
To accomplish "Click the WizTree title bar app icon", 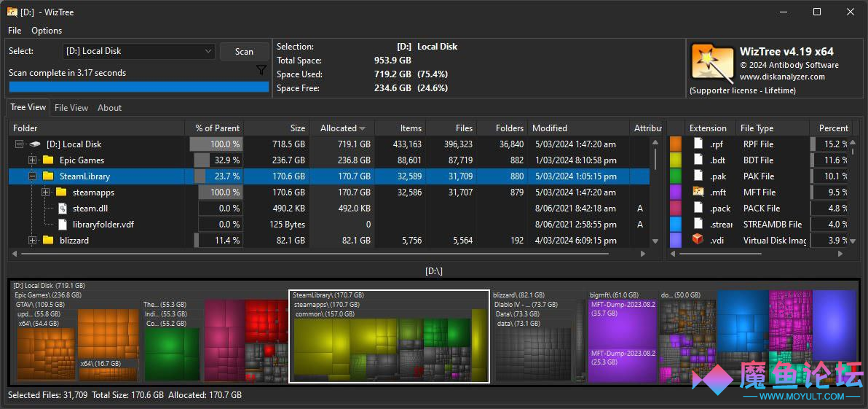I will [12, 12].
